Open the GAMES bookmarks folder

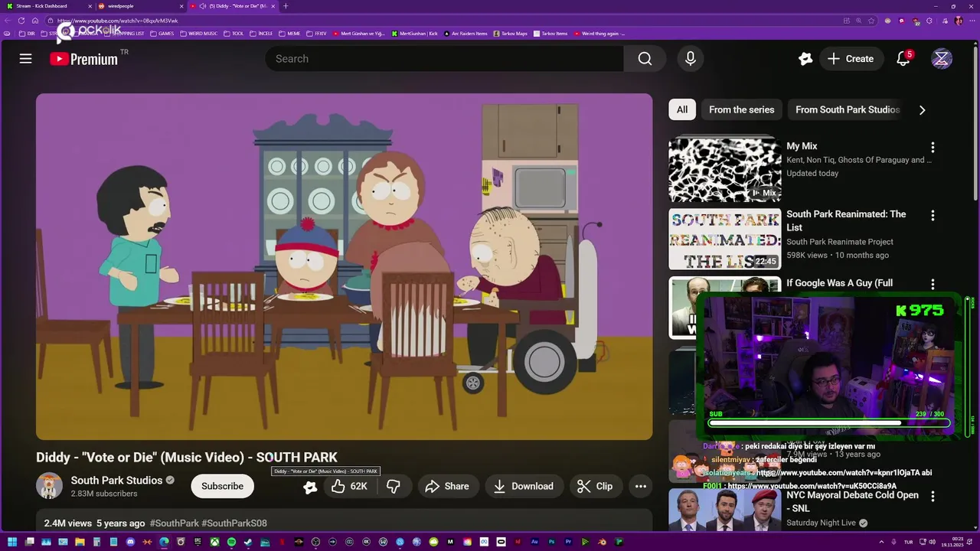pos(162,34)
